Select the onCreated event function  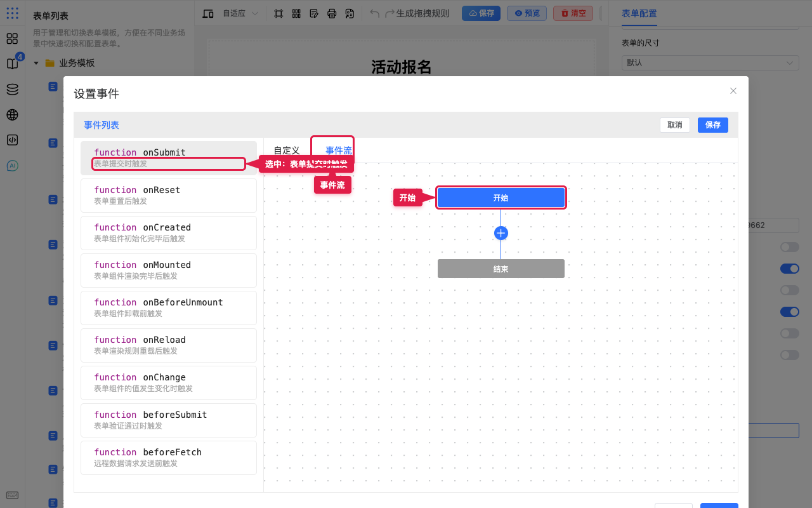coord(169,232)
